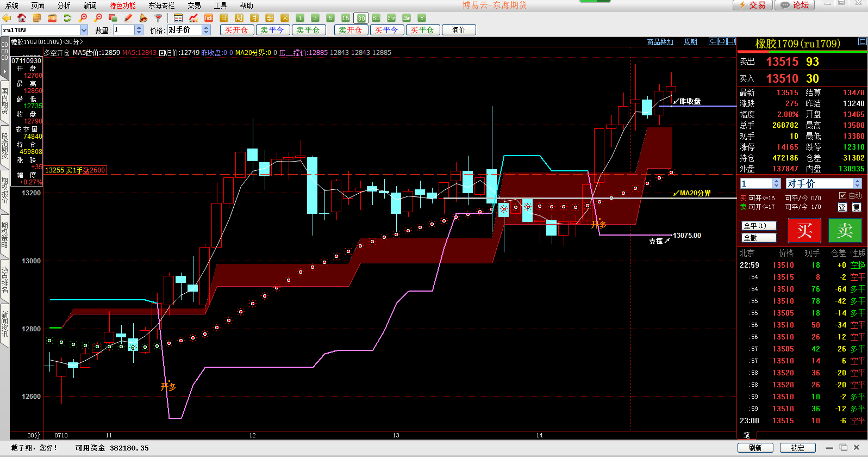
Task: Click the 数量 quantity spinner in toolbar
Action: tap(139, 30)
